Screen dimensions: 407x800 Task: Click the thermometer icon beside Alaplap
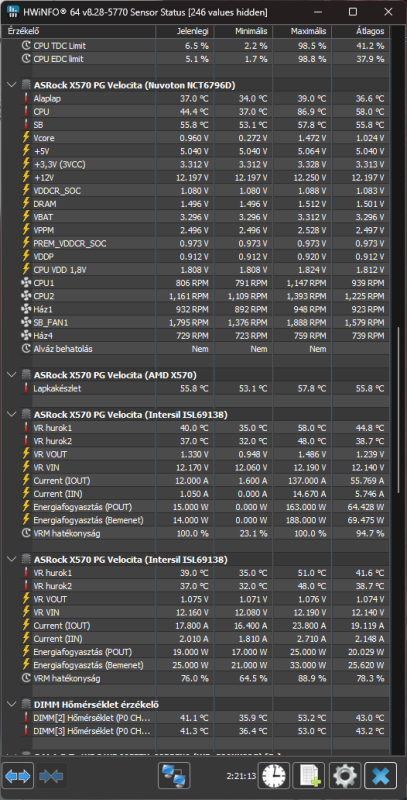coord(27,98)
